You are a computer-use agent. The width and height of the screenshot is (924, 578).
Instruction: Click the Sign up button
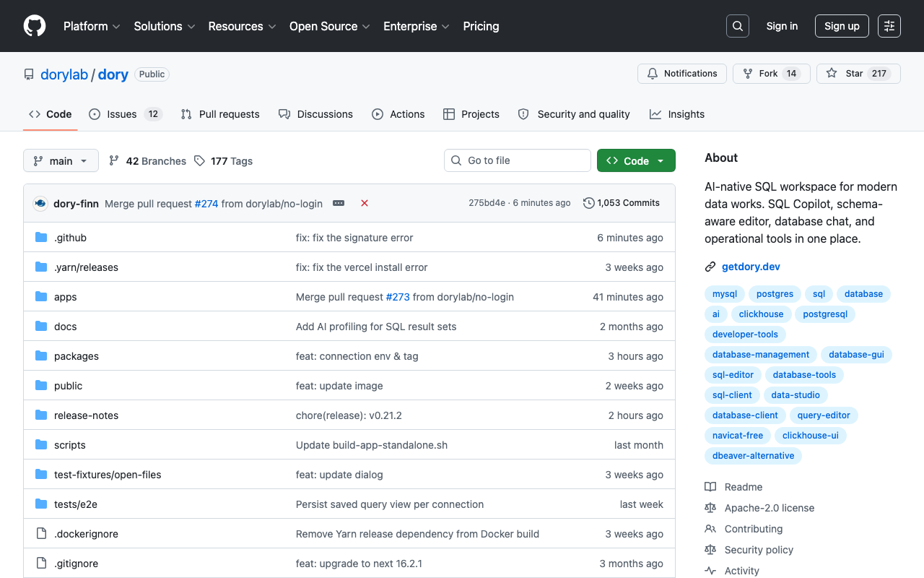point(842,26)
